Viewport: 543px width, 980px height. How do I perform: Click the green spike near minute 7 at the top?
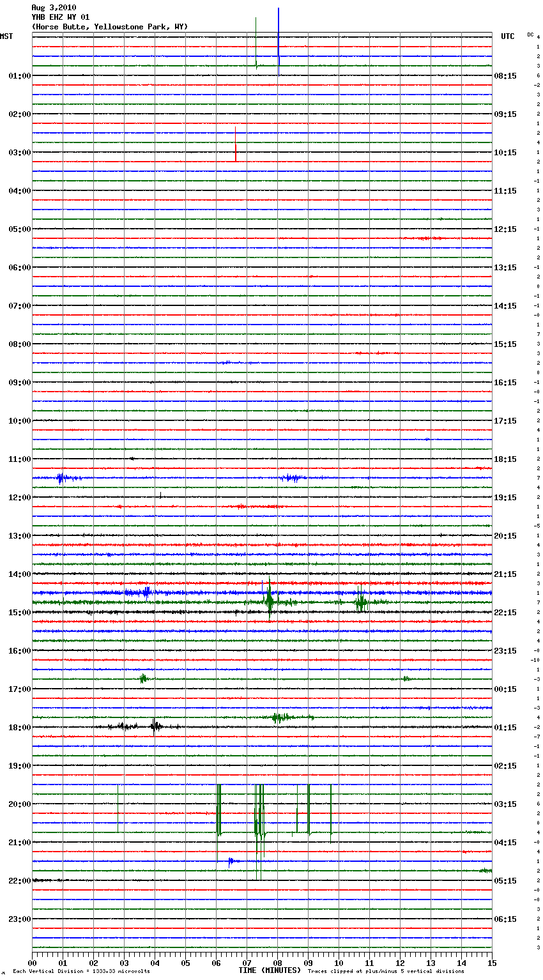[256, 42]
